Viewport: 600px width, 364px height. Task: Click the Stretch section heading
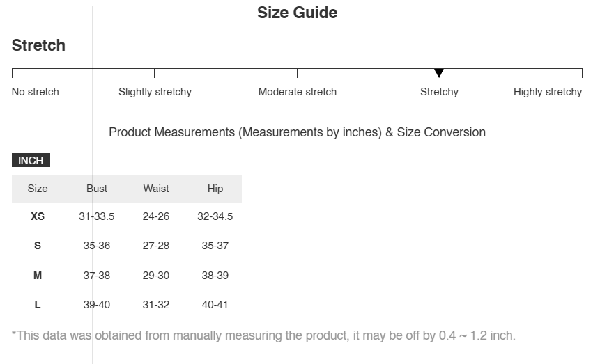(x=39, y=45)
